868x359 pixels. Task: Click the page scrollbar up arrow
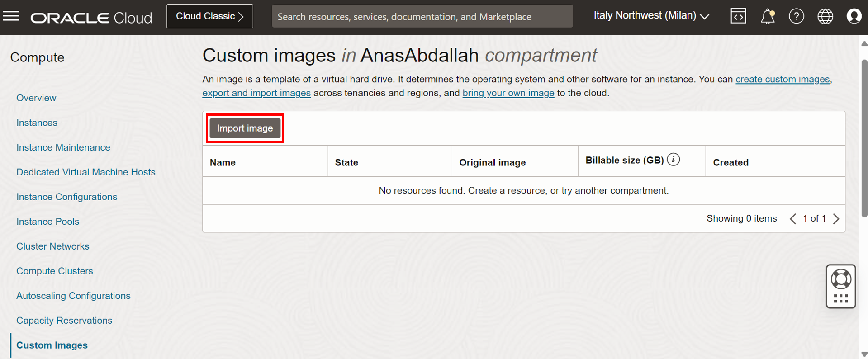[864, 43]
